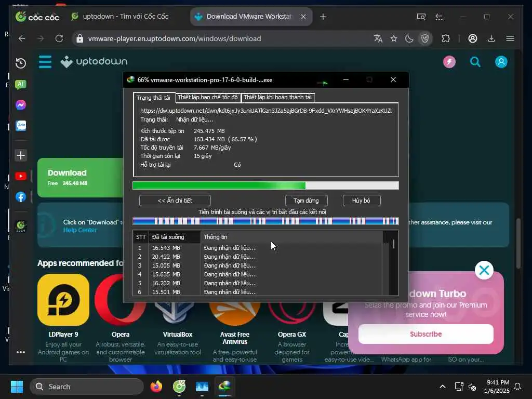Click the Ẩn chi tiết button
This screenshot has height=399, width=532.
tap(175, 201)
